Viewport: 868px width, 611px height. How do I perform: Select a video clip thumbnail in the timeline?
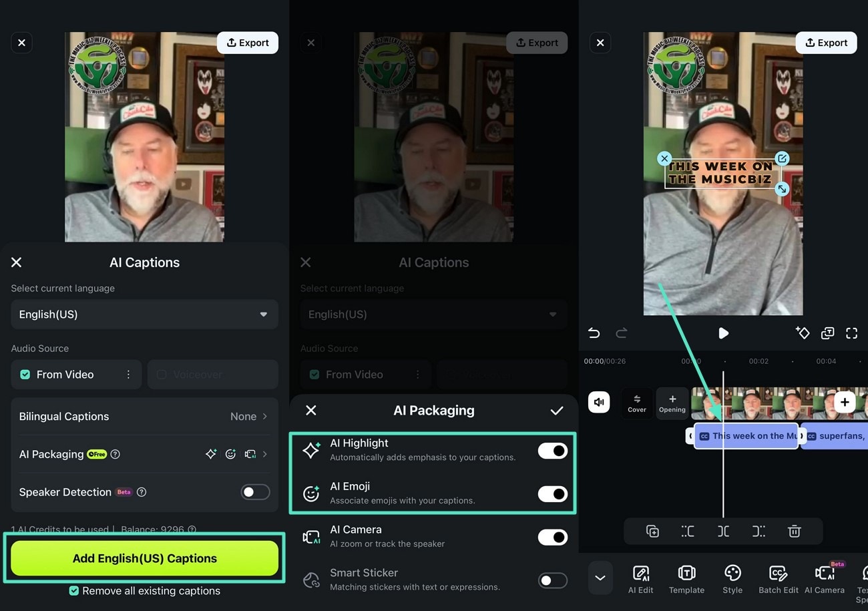[x=761, y=403]
